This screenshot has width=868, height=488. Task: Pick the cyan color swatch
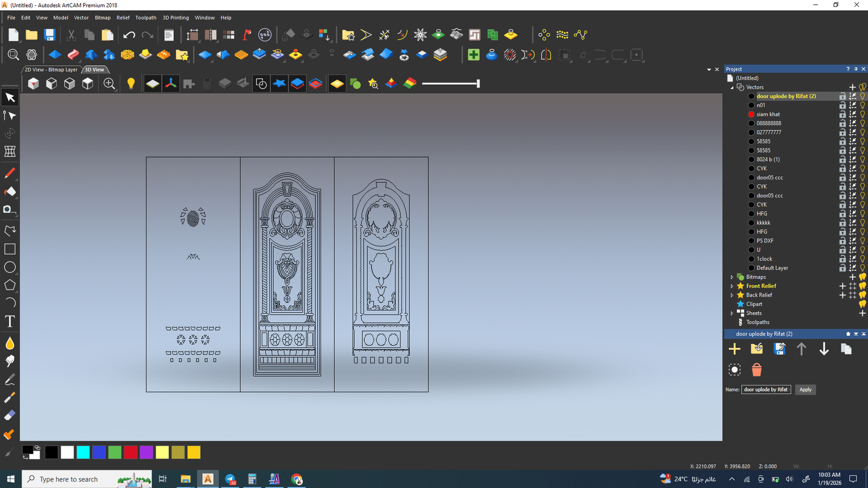pyautogui.click(x=83, y=452)
